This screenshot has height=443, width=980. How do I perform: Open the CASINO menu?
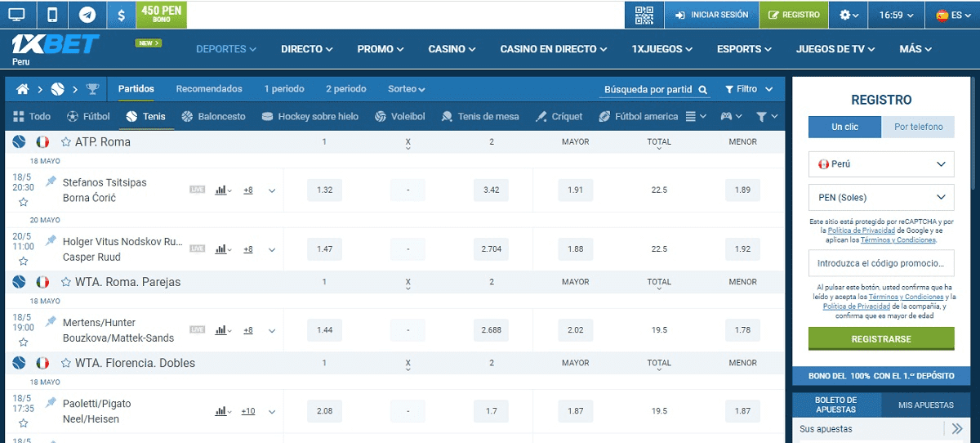coord(450,49)
